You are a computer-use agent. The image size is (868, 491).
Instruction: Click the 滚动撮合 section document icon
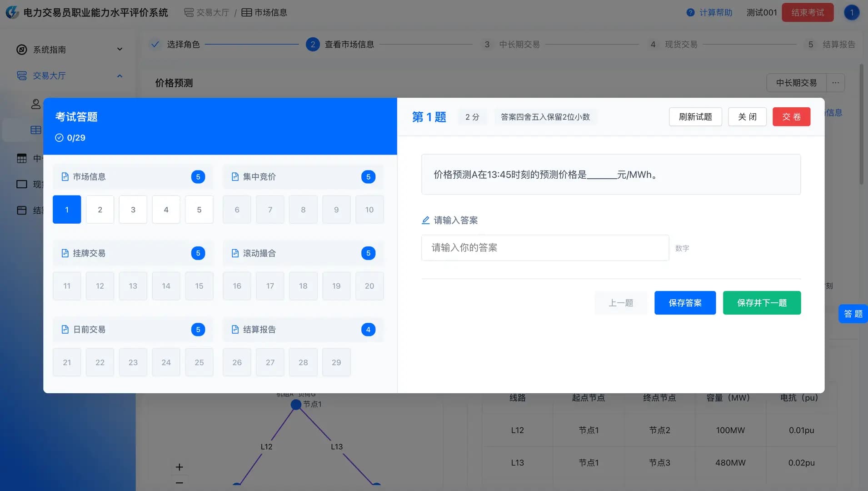235,253
